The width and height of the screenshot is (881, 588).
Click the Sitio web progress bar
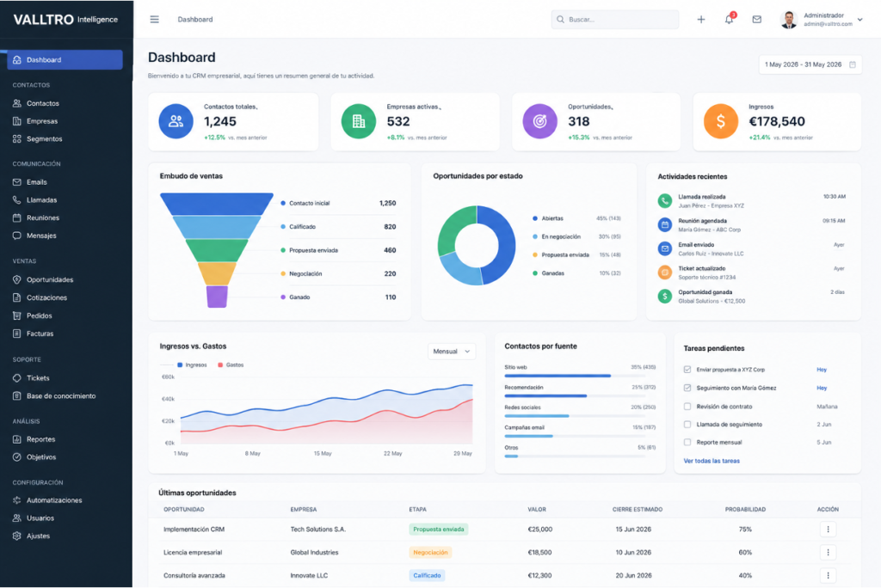(x=580, y=376)
